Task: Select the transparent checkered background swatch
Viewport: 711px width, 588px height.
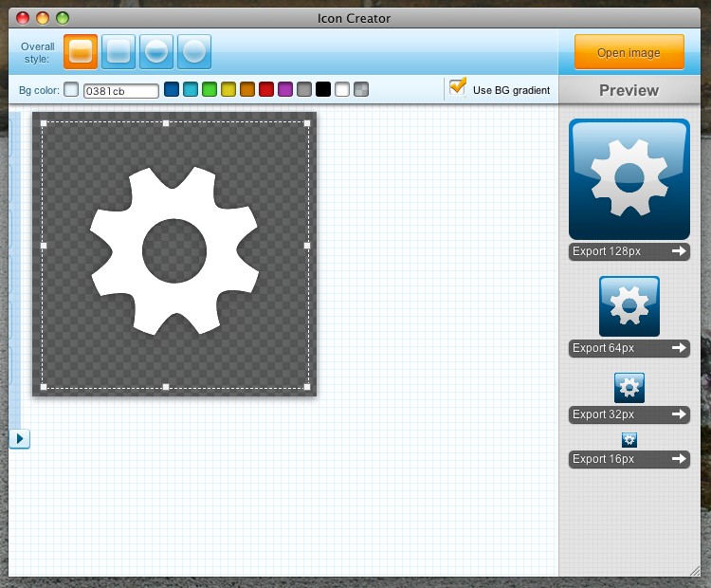Action: coord(361,89)
